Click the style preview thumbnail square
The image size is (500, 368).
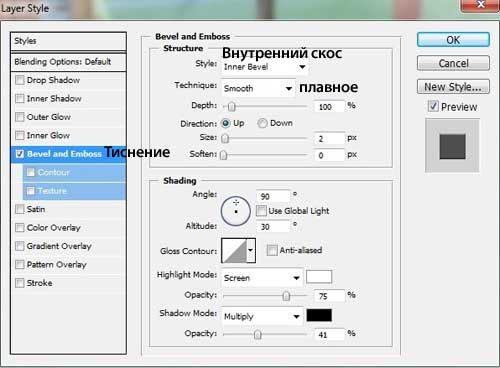click(452, 146)
